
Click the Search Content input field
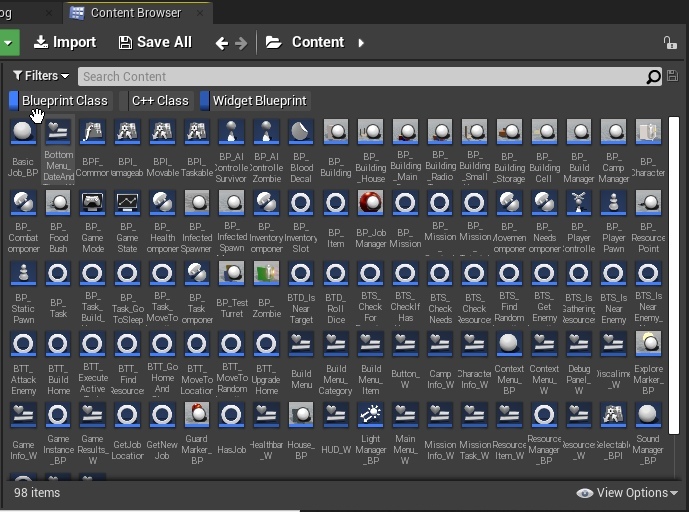360,77
